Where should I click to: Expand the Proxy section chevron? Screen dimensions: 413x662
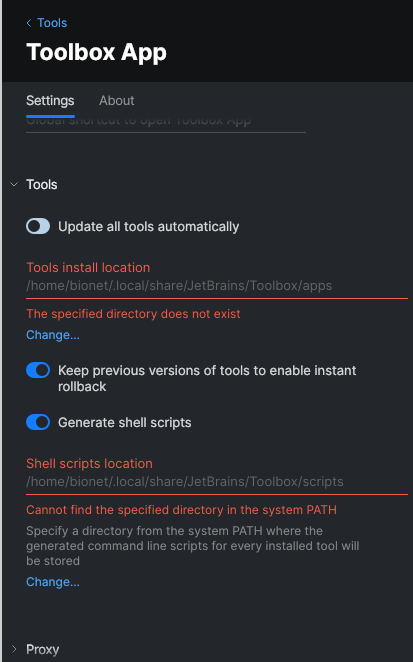tap(14, 649)
